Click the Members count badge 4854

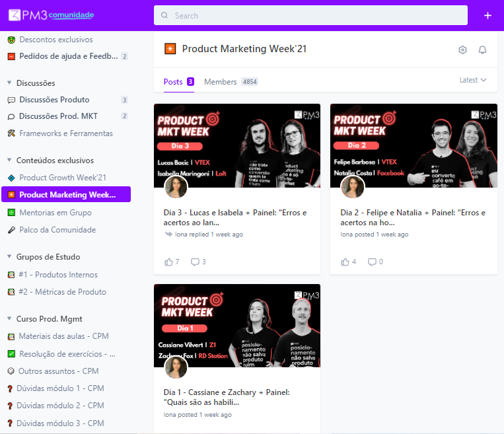(250, 82)
